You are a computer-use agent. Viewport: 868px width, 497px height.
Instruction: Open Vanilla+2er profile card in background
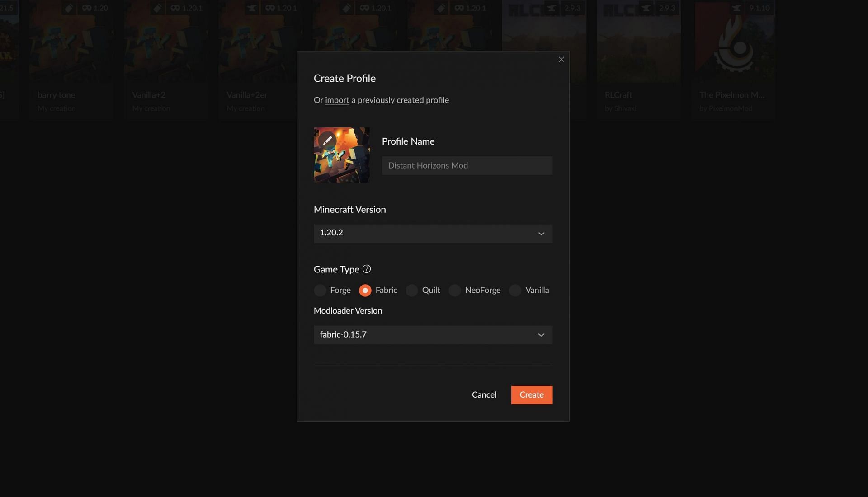[258, 60]
